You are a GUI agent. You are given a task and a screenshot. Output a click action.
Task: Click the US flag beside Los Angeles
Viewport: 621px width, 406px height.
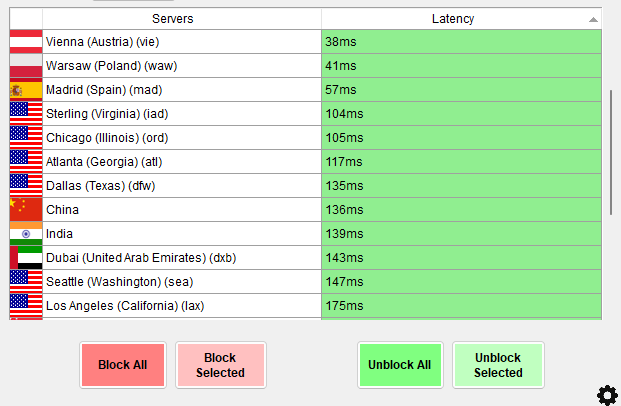click(26, 305)
